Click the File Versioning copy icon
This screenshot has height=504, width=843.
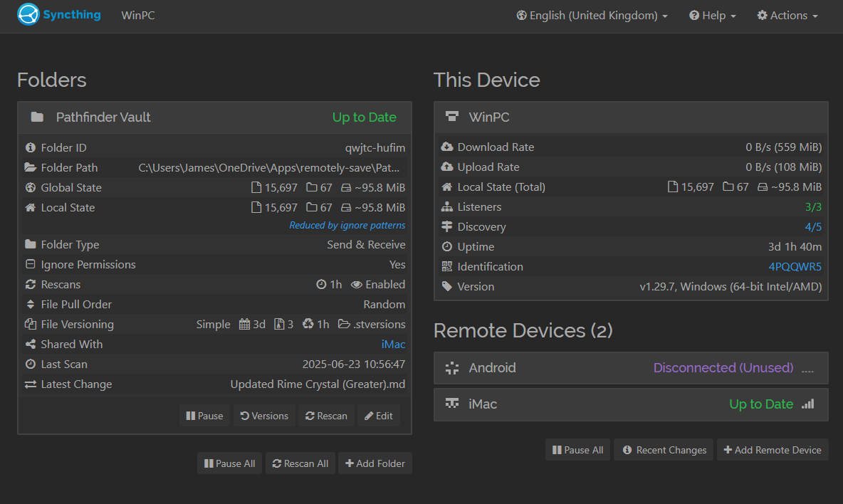coord(31,324)
